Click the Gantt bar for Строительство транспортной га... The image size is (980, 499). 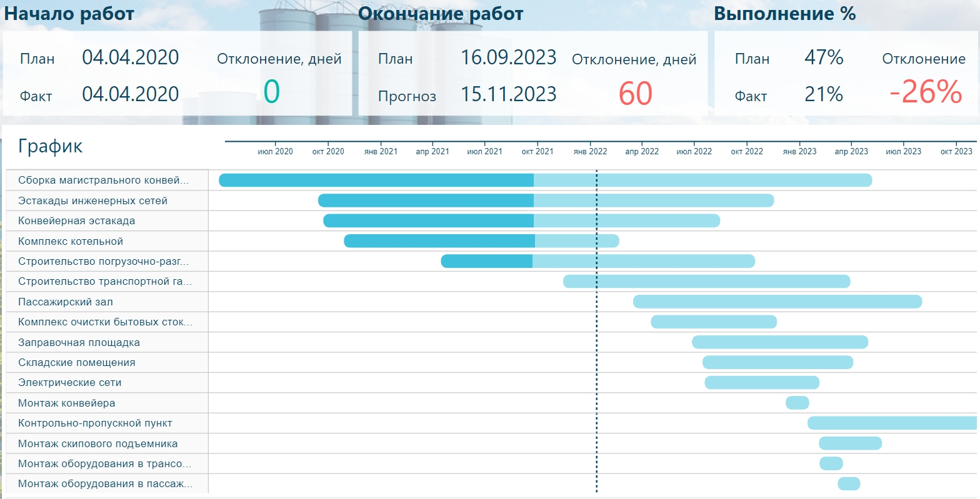point(706,281)
